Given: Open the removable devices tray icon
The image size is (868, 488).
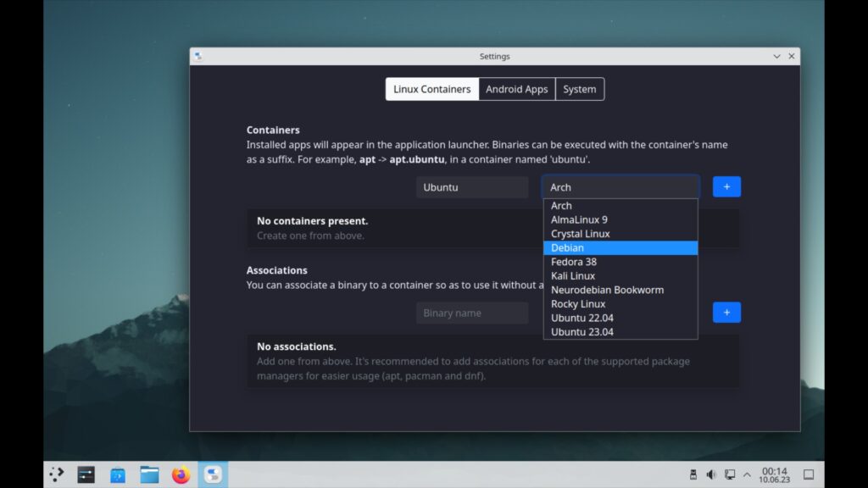Looking at the screenshot, I should coord(693,474).
